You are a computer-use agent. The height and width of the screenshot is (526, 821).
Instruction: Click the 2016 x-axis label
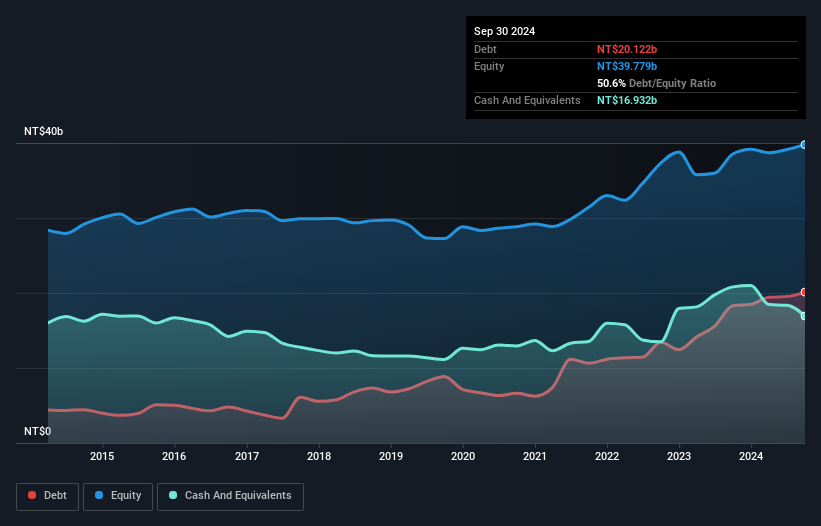[174, 456]
